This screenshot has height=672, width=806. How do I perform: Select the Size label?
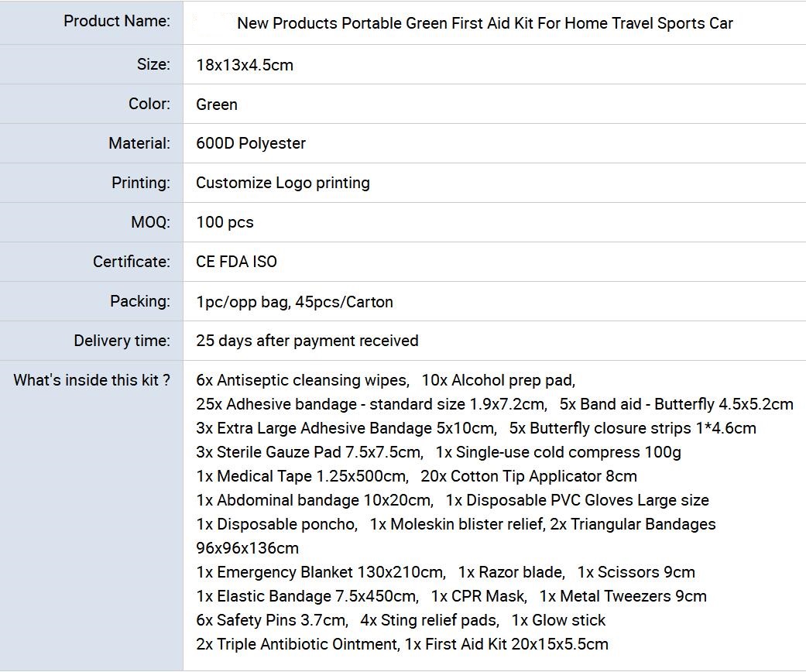153,65
